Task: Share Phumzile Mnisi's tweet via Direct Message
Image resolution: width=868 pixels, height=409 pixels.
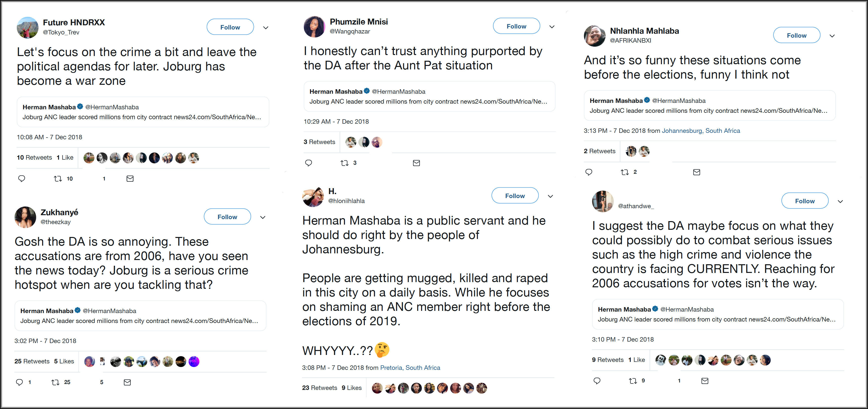Action: 416,163
